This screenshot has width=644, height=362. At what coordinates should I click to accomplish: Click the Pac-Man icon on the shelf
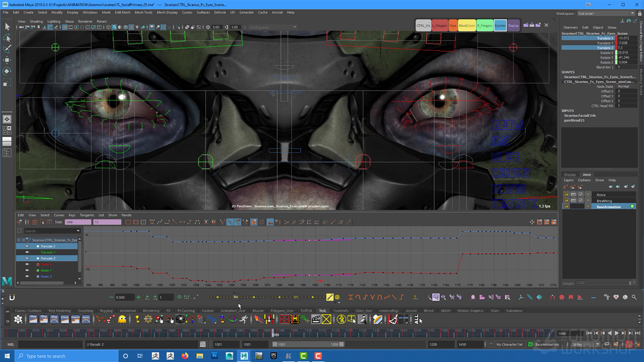pos(122,319)
